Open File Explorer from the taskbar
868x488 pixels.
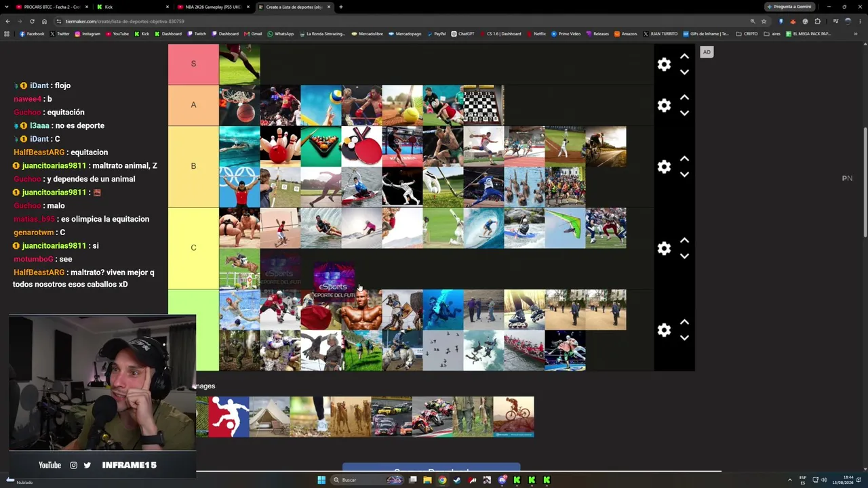point(427,480)
